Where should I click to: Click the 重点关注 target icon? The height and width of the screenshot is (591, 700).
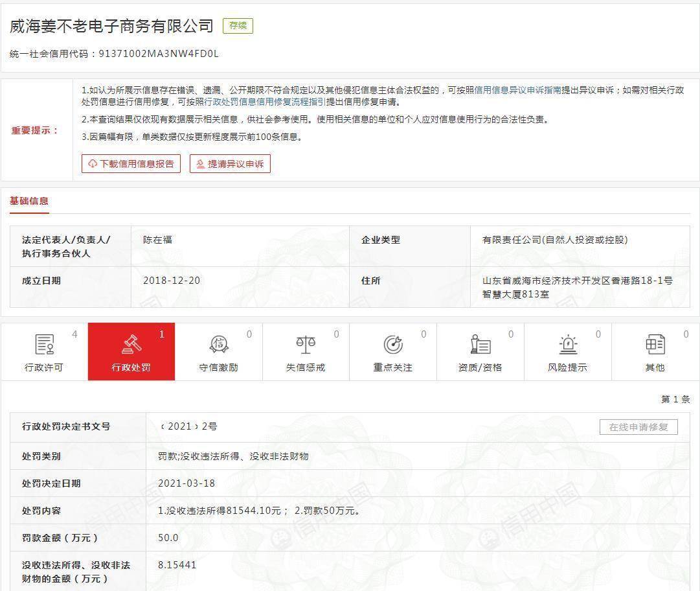click(x=392, y=344)
